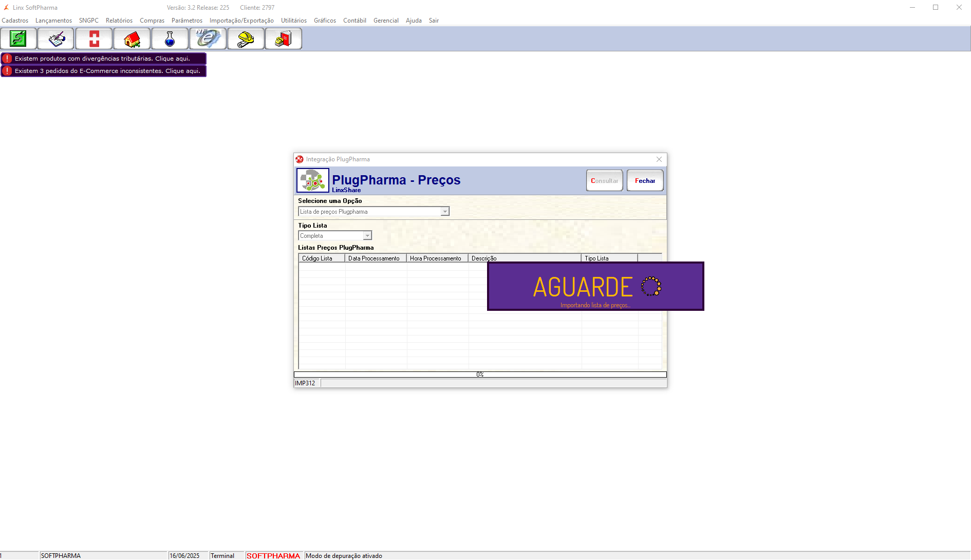971x560 pixels.
Task: Open the Lançamentos menu
Action: point(53,21)
